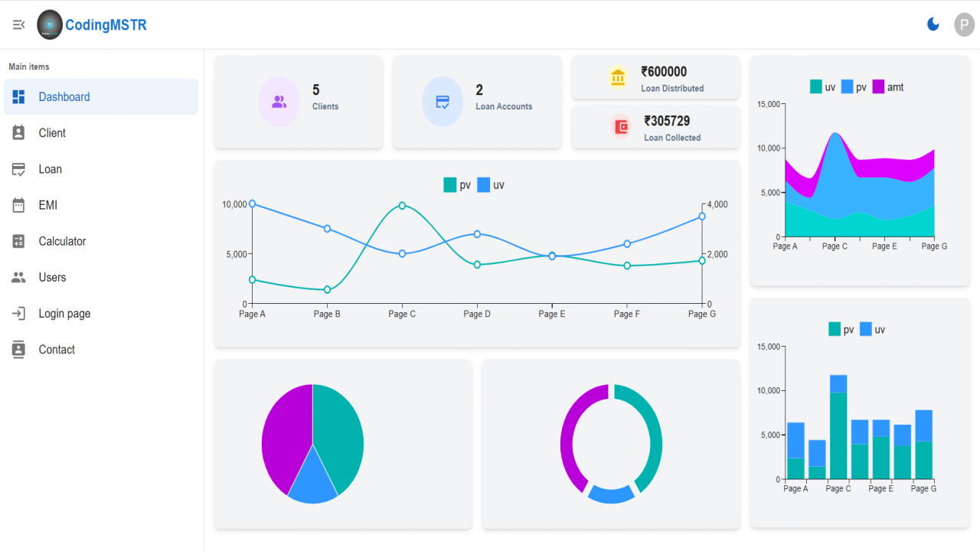Image resolution: width=980 pixels, height=551 pixels.
Task: Collapse the sidebar using the hamburger menu icon
Action: [19, 24]
